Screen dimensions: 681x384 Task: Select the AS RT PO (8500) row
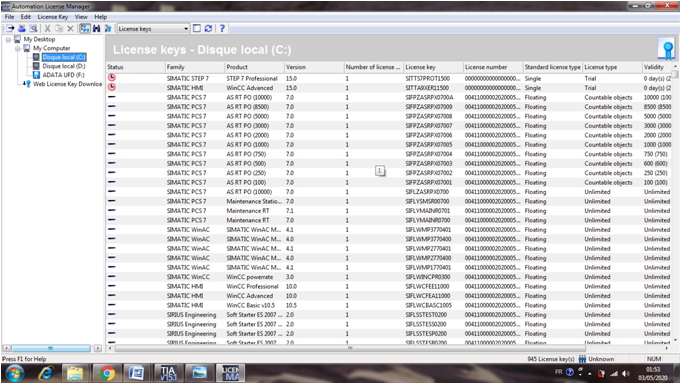coord(389,107)
